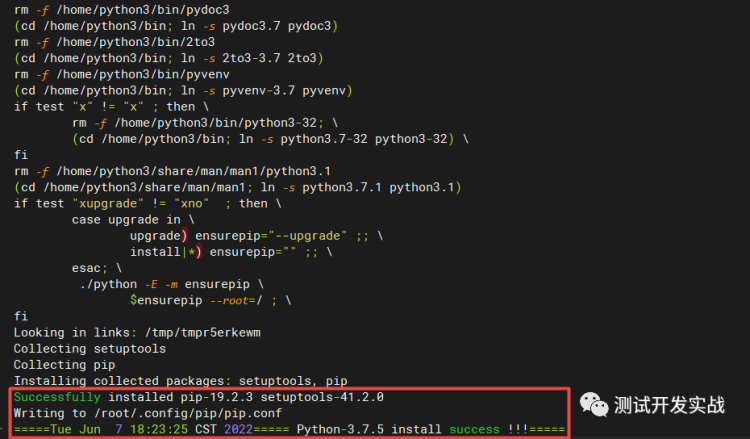Click the line 'upgrade) ensurepip="--upgrade" ;; \'

pyautogui.click(x=256, y=236)
